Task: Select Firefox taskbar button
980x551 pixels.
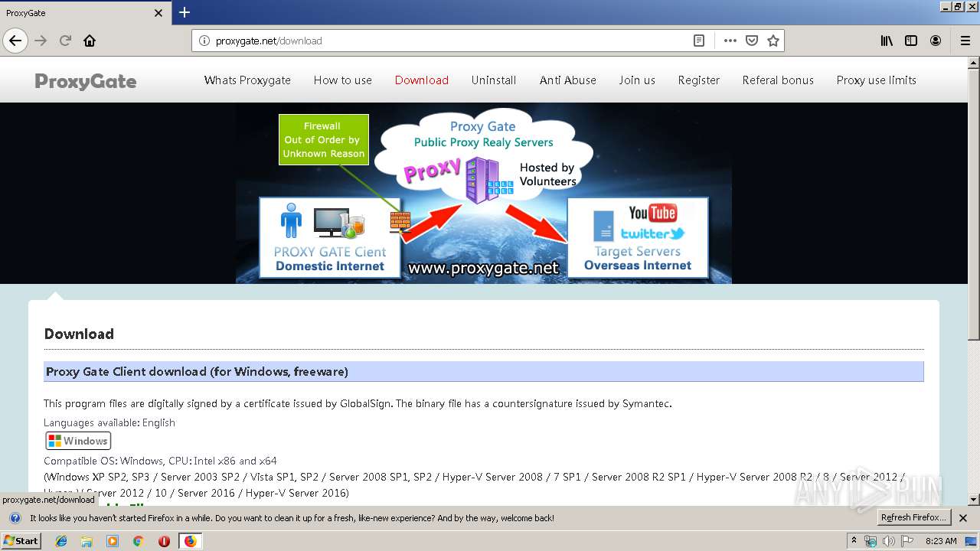Action: pyautogui.click(x=190, y=541)
